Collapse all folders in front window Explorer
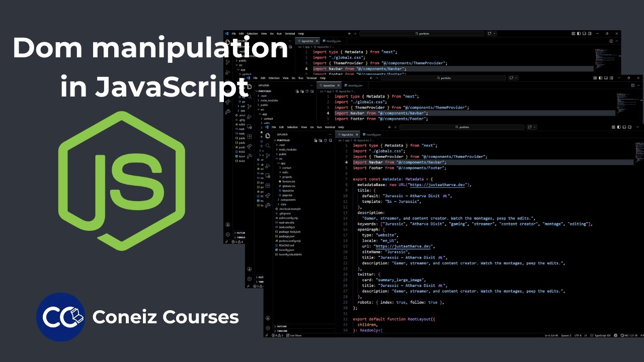Image resolution: width=644 pixels, height=362 pixels. [331, 140]
